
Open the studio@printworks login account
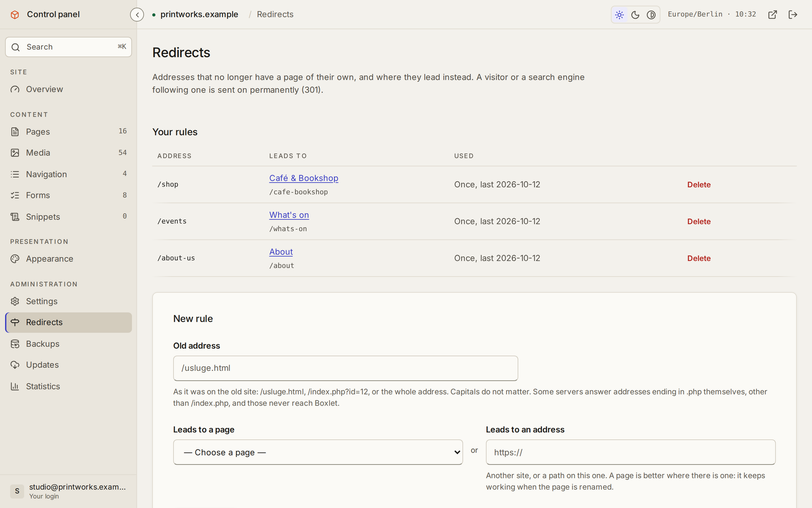[x=68, y=491]
